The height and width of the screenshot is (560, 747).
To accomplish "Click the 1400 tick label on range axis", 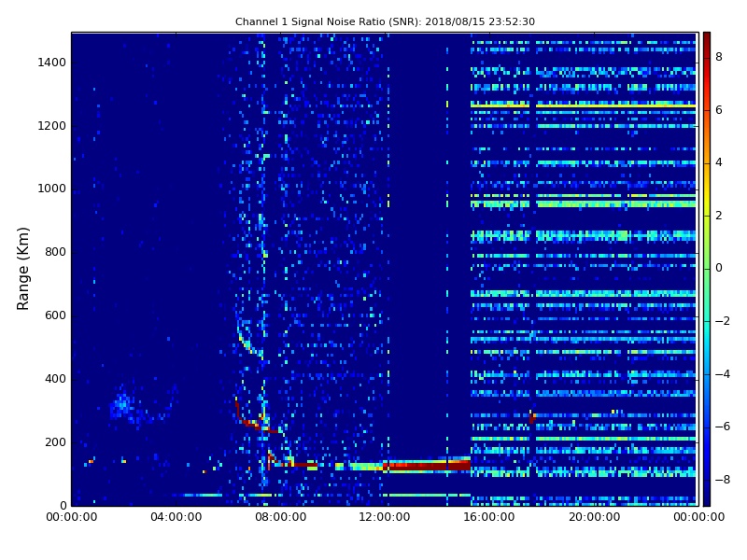I will [x=52, y=63].
